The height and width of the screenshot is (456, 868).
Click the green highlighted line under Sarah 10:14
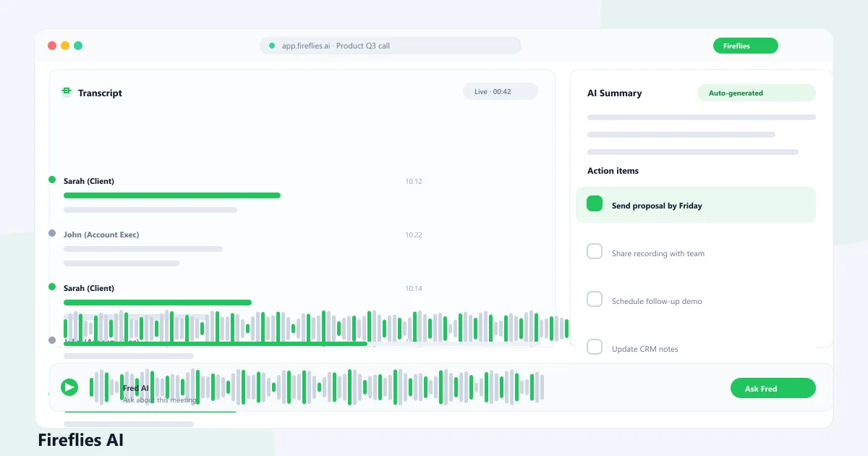(x=158, y=303)
